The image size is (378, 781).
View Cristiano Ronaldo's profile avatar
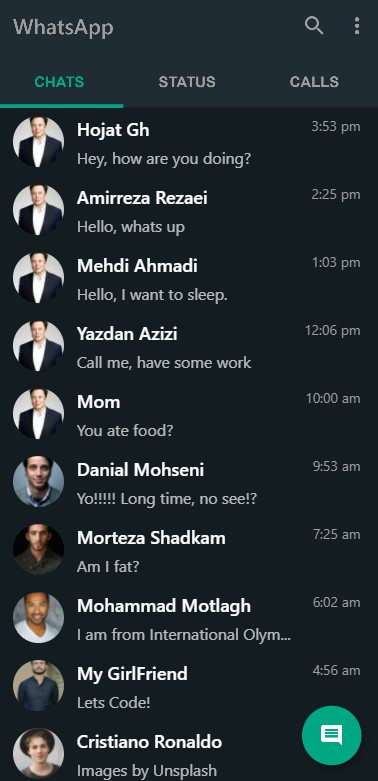(x=38, y=753)
